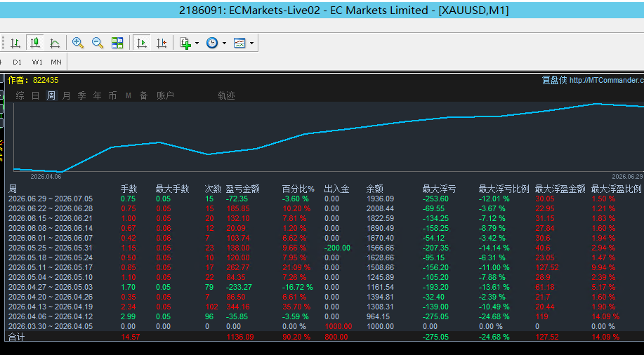
Task: Switch to the 月 statistics tab
Action: (67, 95)
